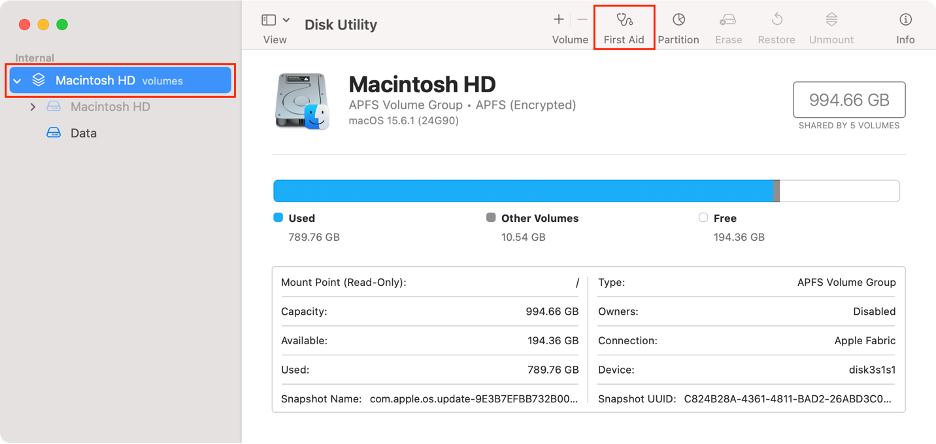The width and height of the screenshot is (936, 444).
Task: Select the Data volume in sidebar
Action: tap(84, 133)
